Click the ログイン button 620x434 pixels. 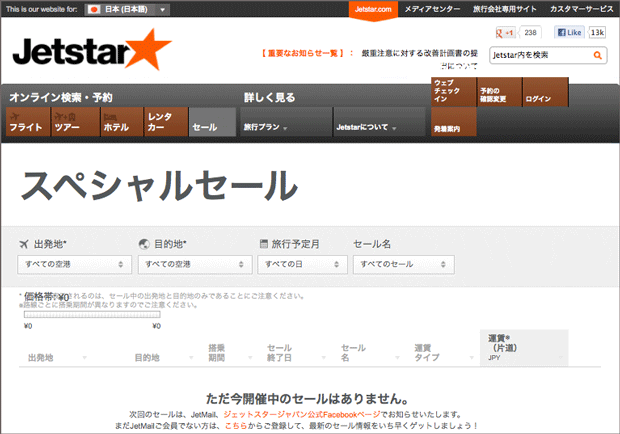pos(546,92)
